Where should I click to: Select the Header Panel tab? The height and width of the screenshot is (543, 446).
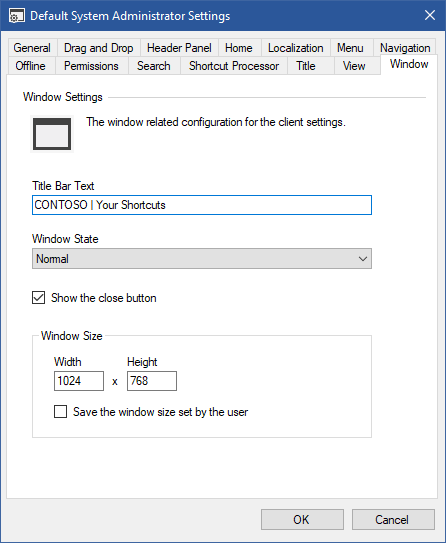tap(179, 48)
